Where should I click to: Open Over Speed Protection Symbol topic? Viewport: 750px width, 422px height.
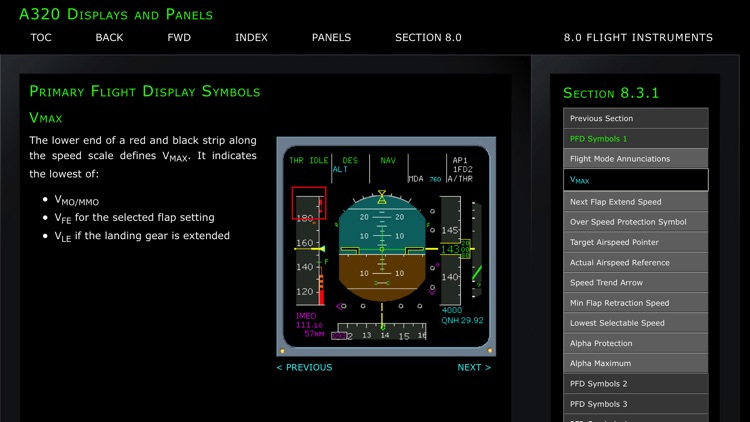636,222
